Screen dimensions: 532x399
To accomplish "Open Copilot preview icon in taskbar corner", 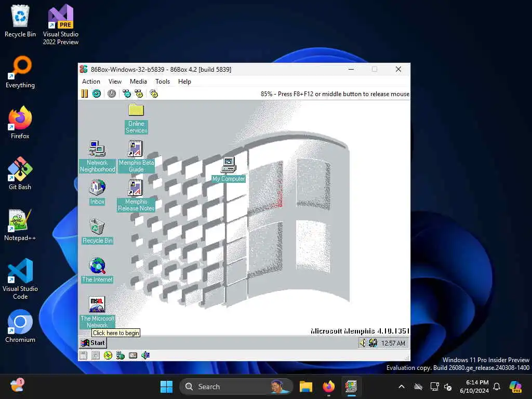I will click(x=515, y=387).
